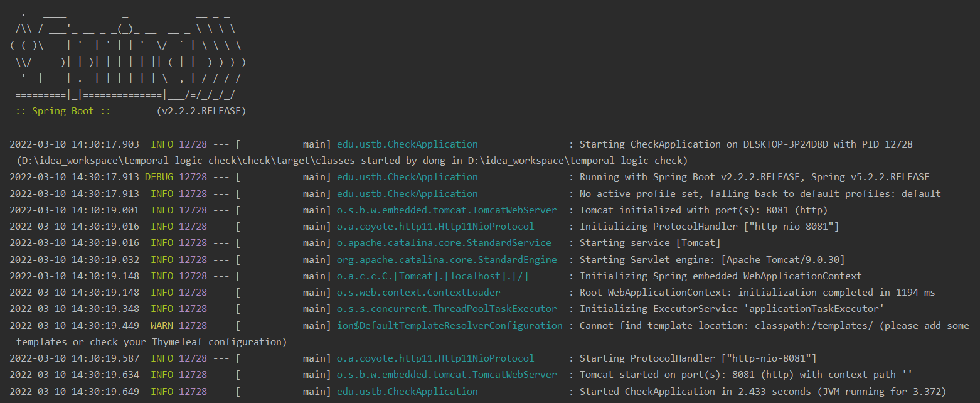Viewport: 980px width, 403px height.
Task: Click timestamp '2022-03-10 14:30:19.001'
Action: (75, 210)
